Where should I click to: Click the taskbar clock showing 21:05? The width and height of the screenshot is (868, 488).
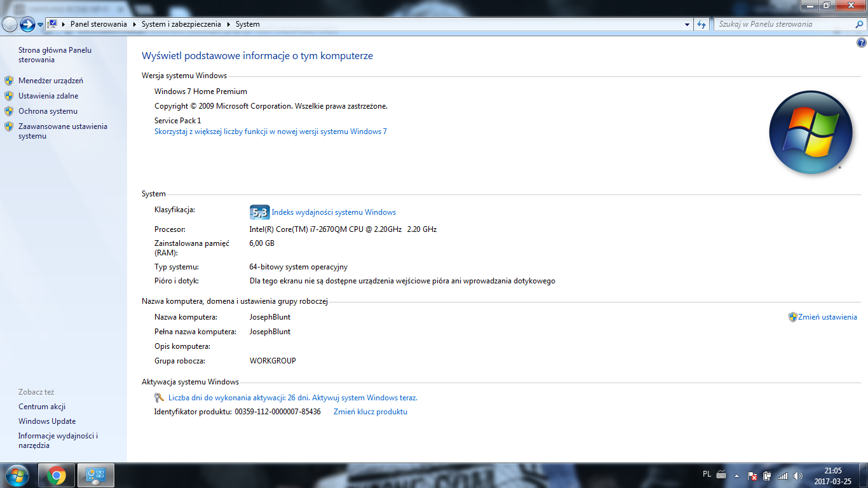point(832,476)
